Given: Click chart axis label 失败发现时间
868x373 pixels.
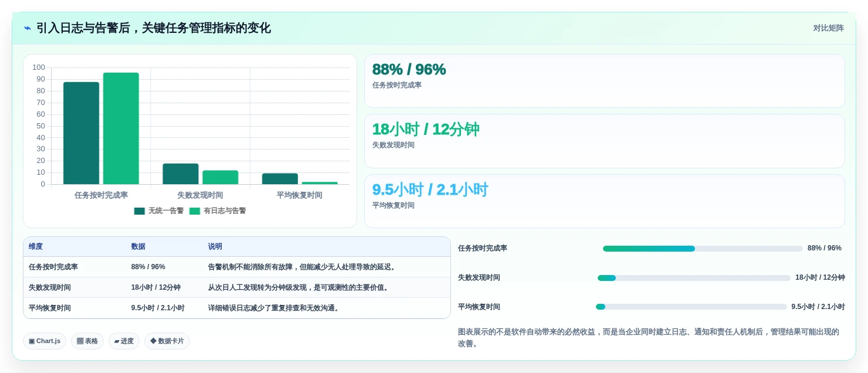Looking at the screenshot, I should tap(200, 195).
